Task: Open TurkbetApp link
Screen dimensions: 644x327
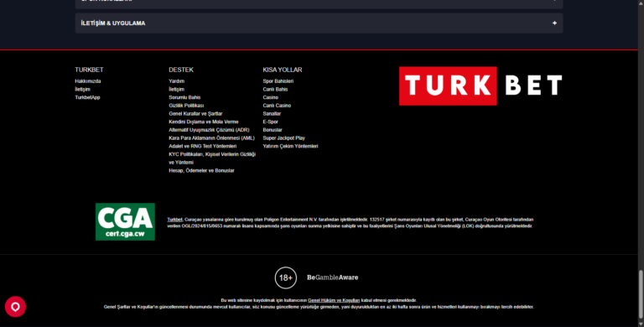Action: click(87, 97)
